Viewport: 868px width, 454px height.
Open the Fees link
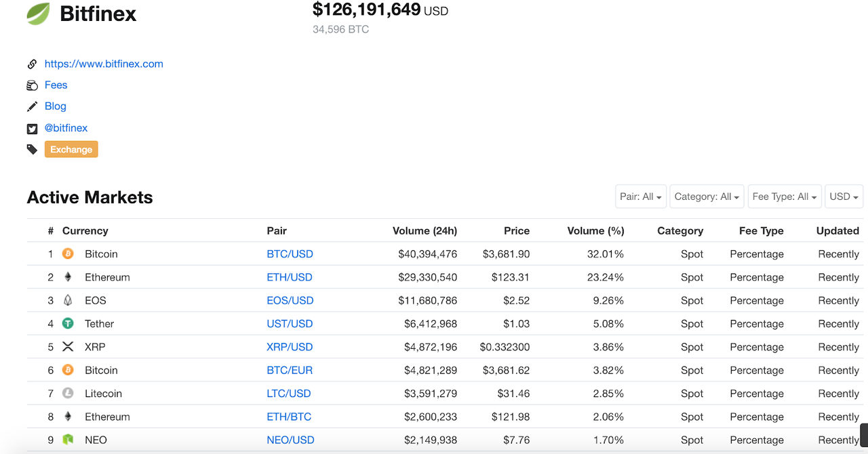56,85
